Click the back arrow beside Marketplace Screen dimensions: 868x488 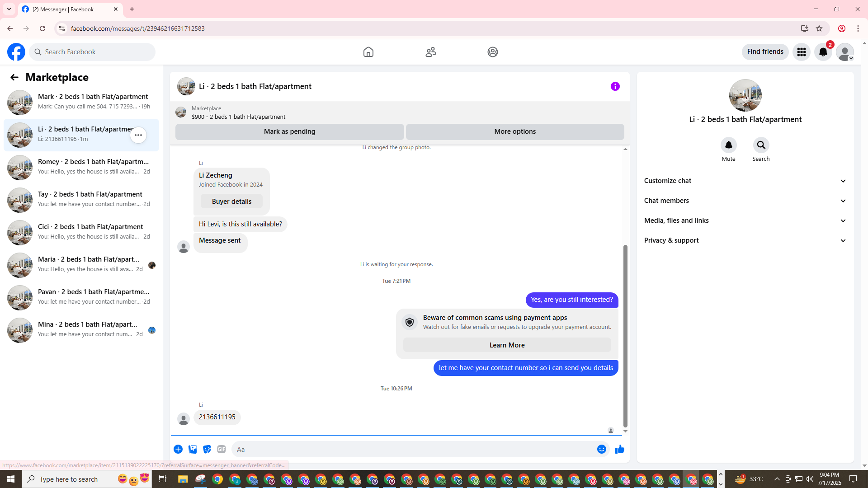[14, 77]
